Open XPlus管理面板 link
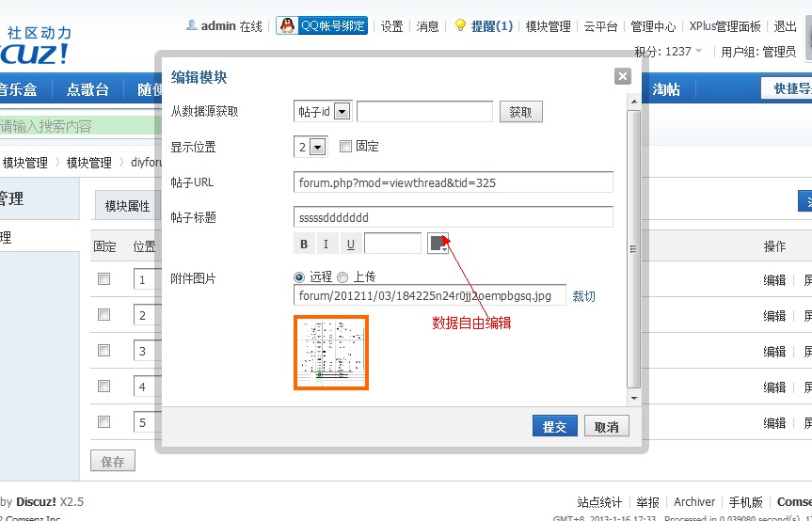The width and height of the screenshot is (812, 521). (724, 26)
